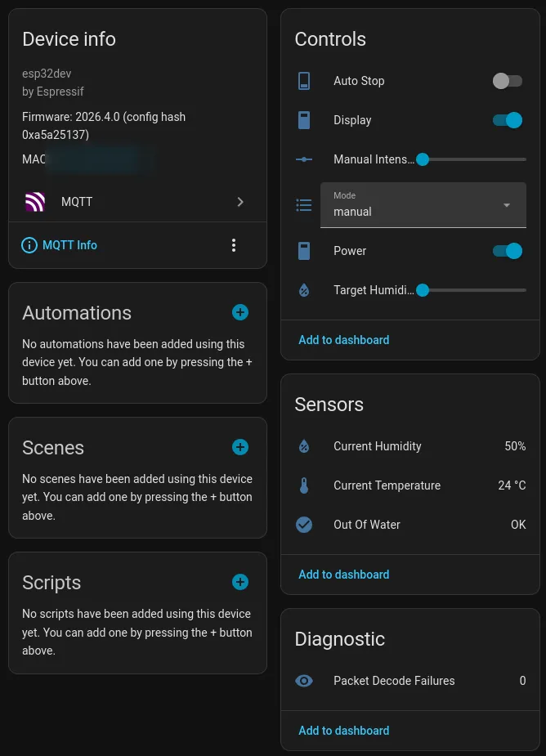Open the device overflow menu
The width and height of the screenshot is (546, 756).
click(x=234, y=244)
